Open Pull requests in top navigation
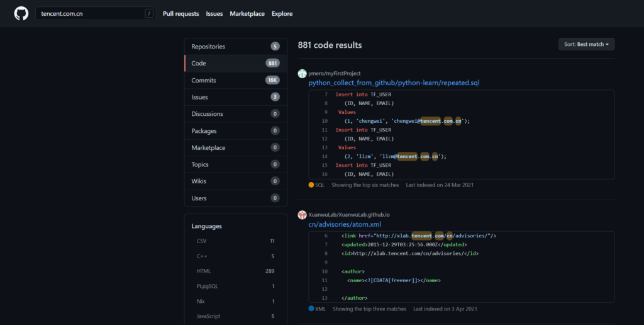This screenshot has height=325, width=644. (x=180, y=14)
